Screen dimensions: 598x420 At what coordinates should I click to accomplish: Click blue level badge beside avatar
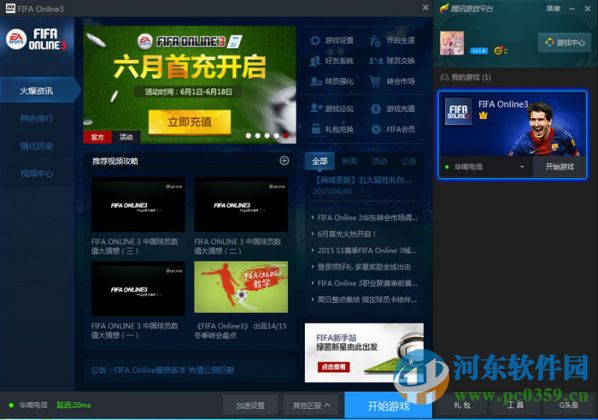pos(479,50)
